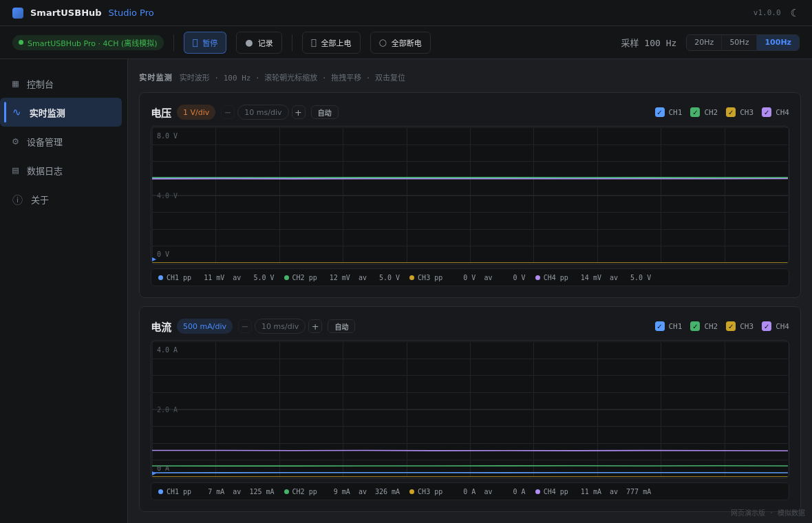This screenshot has width=812, height=523.
Task: Uncheck CH4 in the current chart
Action: pyautogui.click(x=767, y=326)
